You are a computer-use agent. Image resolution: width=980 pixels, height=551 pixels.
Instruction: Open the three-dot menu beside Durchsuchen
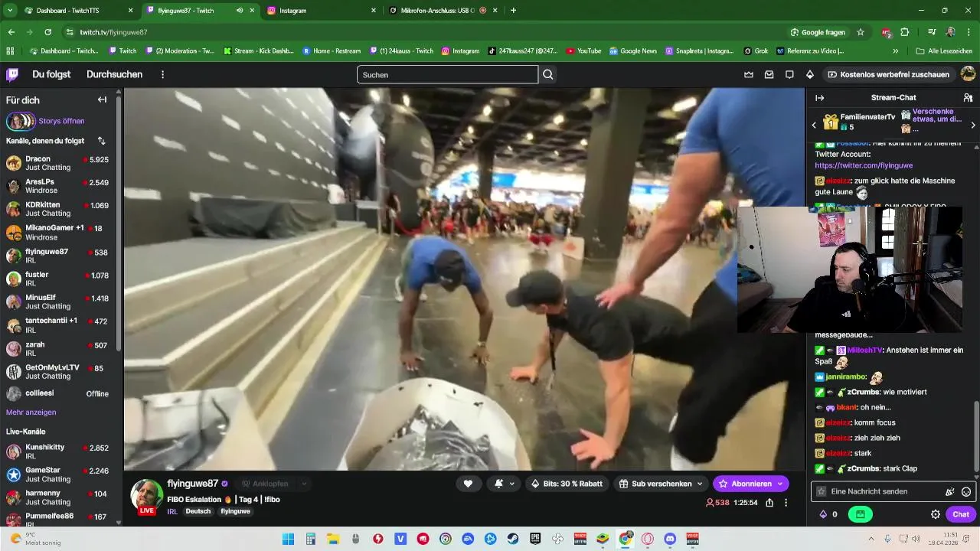(162, 74)
